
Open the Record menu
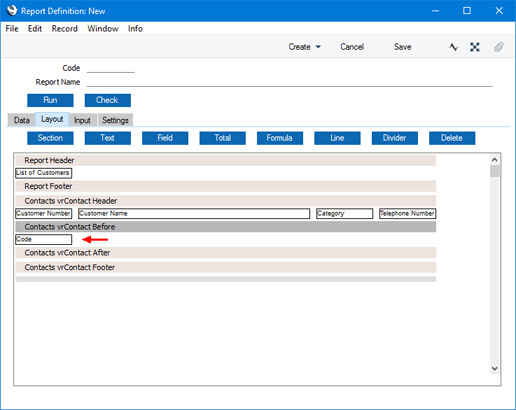coord(65,29)
